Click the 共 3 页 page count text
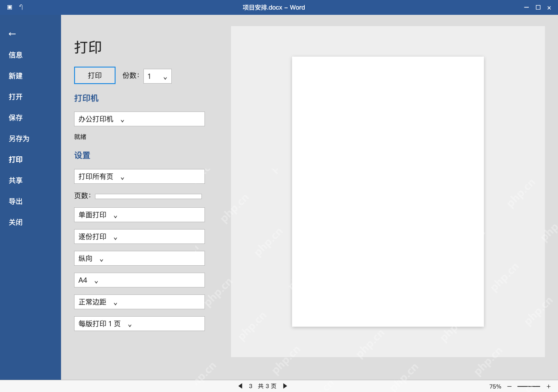This screenshot has width=558, height=392. 267,386
